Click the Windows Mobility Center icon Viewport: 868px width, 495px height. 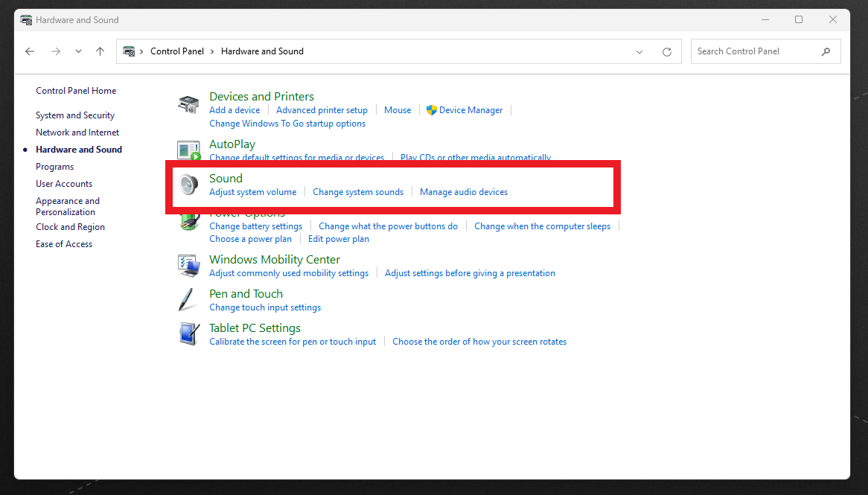[x=188, y=266]
